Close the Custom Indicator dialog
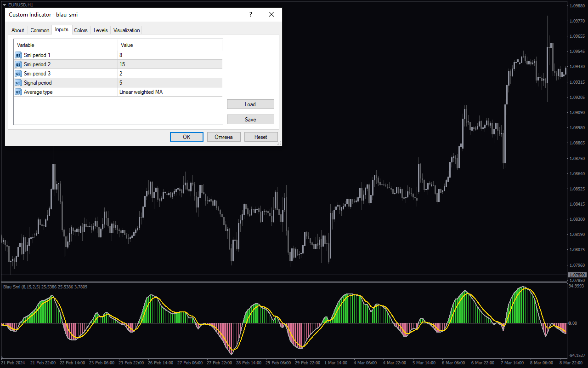The width and height of the screenshot is (588, 368). click(x=271, y=14)
